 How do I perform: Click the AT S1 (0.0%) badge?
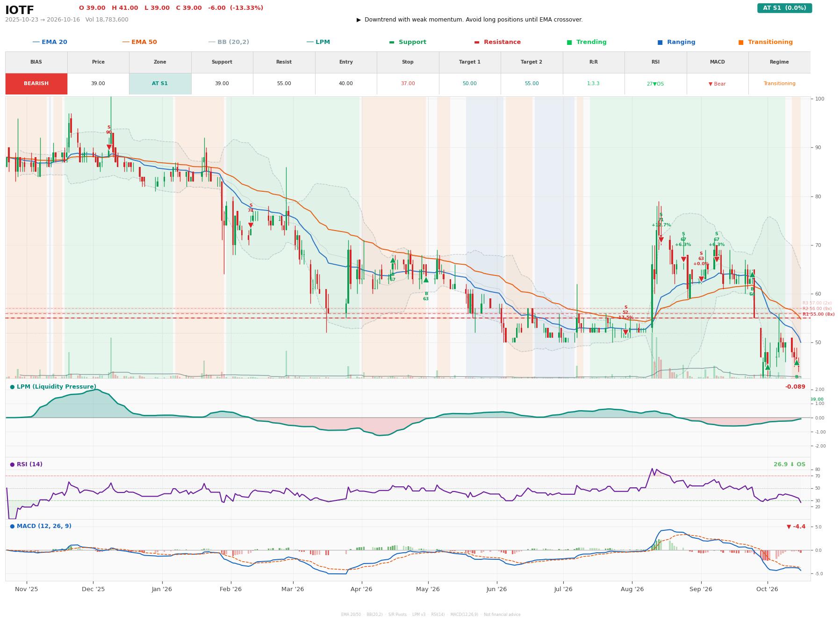point(784,8)
